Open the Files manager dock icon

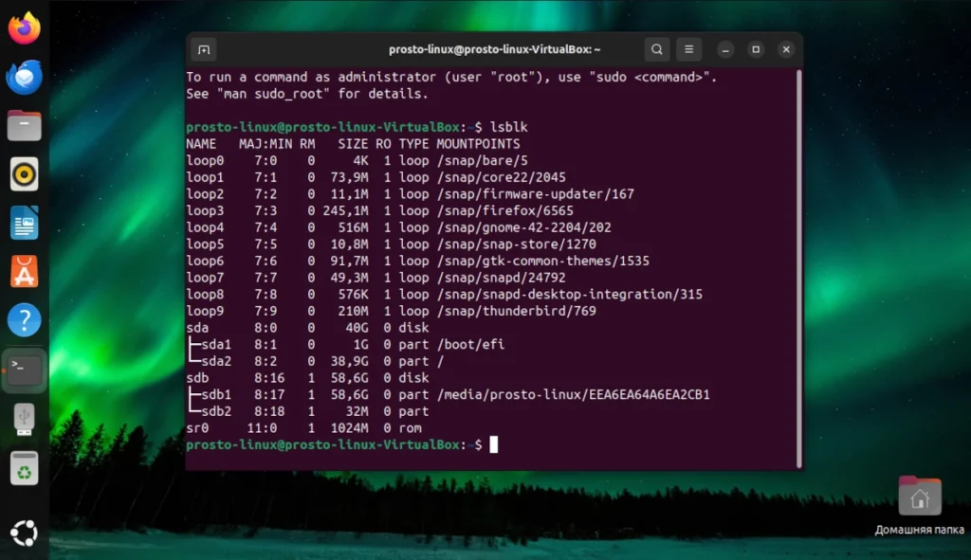tap(24, 126)
